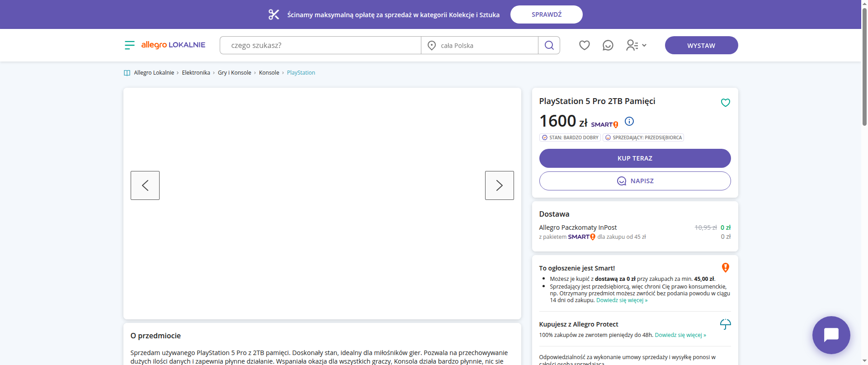The width and height of the screenshot is (868, 365).
Task: Click the NAPISZ message button
Action: [x=635, y=181]
